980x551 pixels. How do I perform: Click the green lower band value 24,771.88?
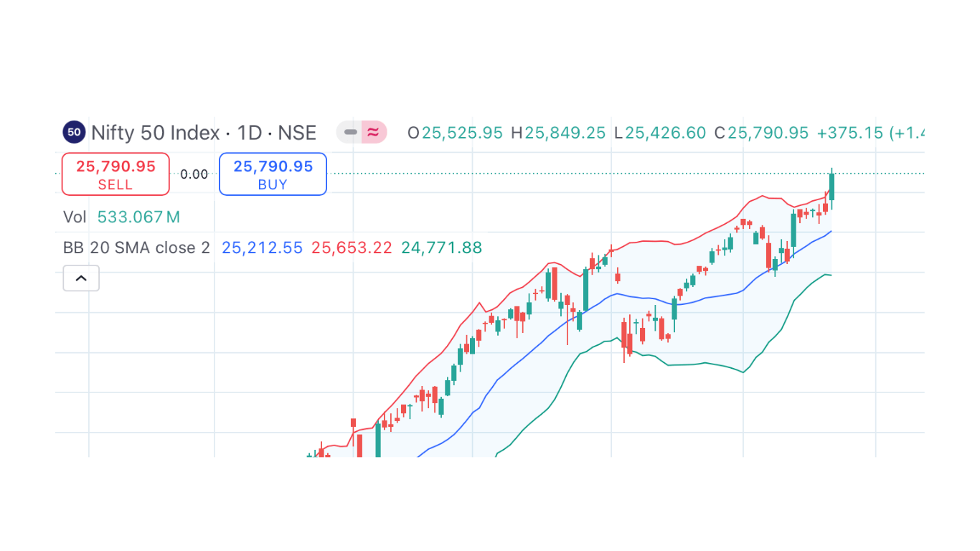tap(441, 248)
